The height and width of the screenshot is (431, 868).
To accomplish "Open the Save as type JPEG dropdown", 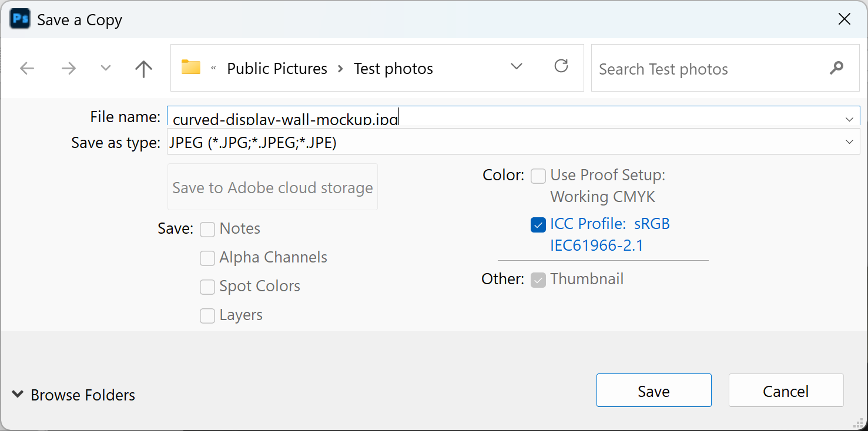I will point(513,142).
